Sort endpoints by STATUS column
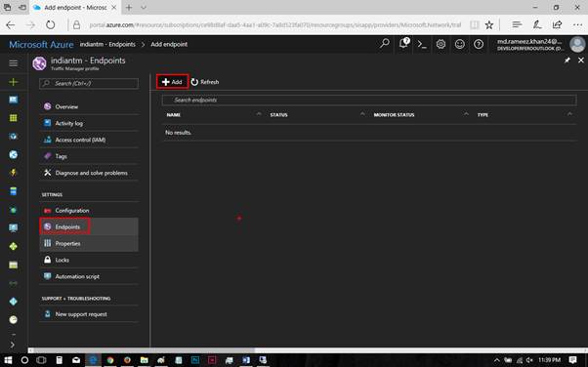Image resolution: width=588 pixels, height=367 pixels. (278, 115)
